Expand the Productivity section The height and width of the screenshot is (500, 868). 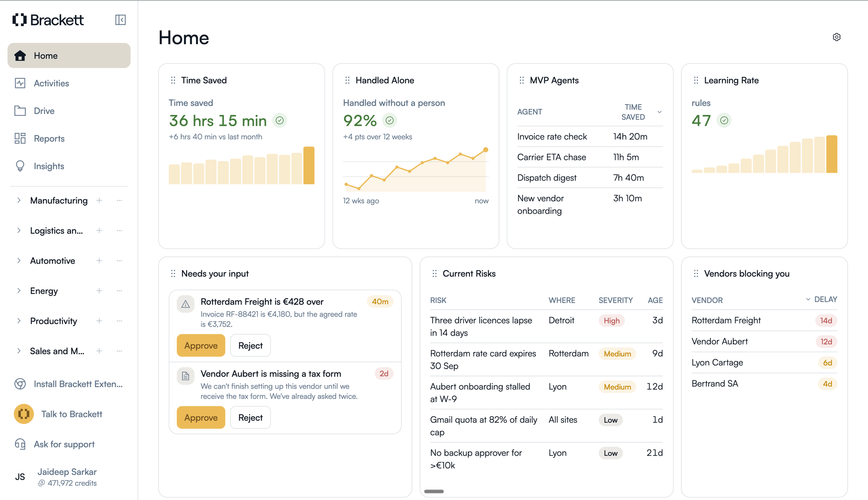coord(19,321)
